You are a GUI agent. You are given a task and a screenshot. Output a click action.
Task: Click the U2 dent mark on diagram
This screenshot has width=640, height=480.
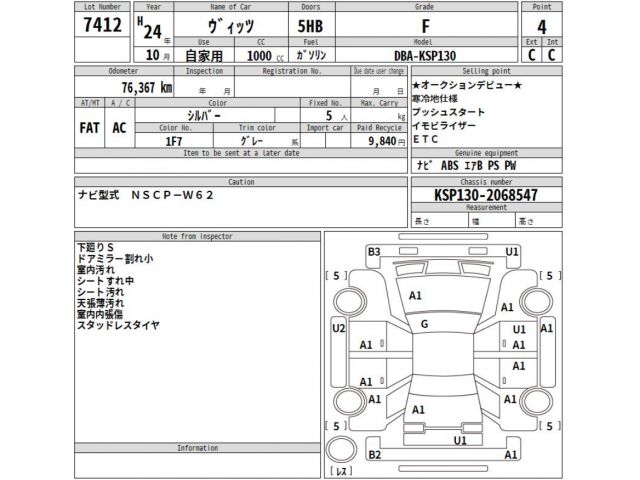pos(338,328)
